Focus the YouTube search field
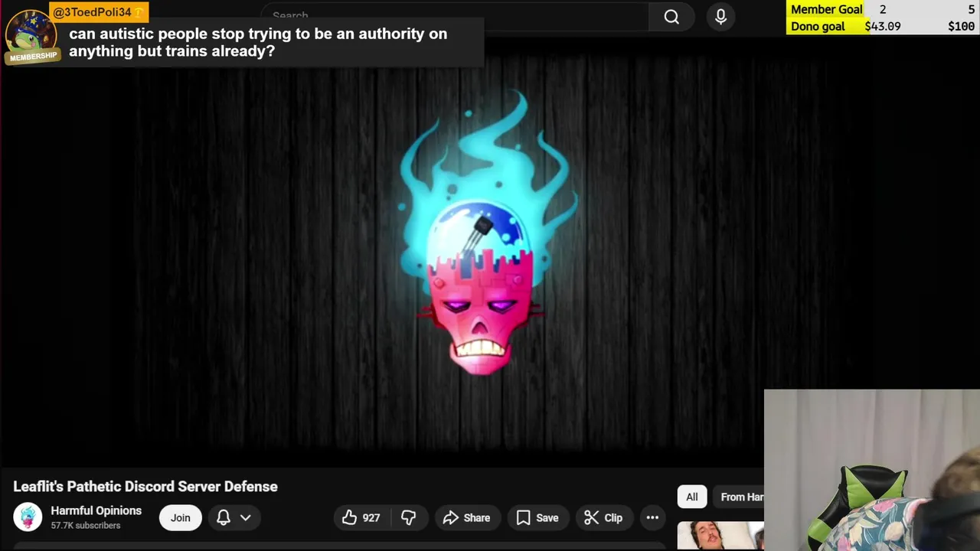The image size is (980, 551). [x=455, y=16]
